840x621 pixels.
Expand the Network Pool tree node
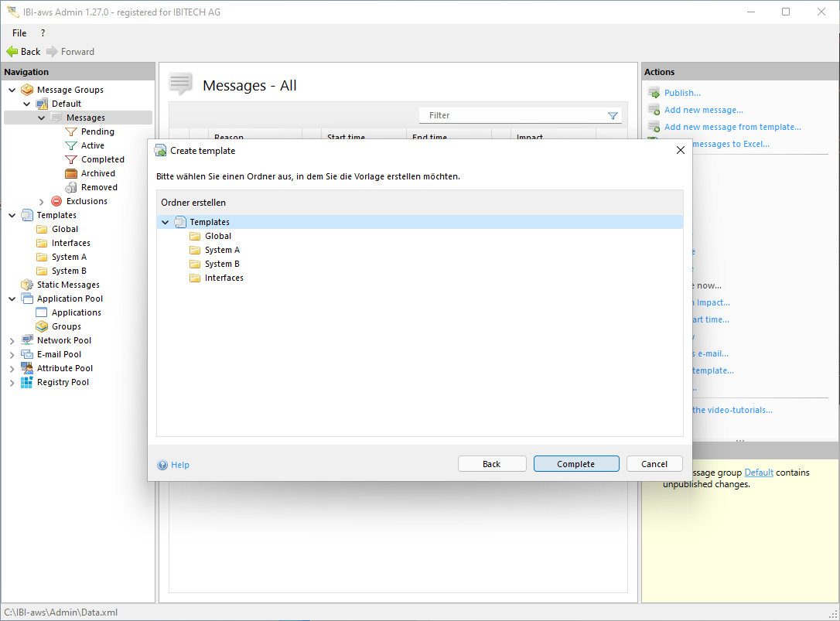click(12, 340)
